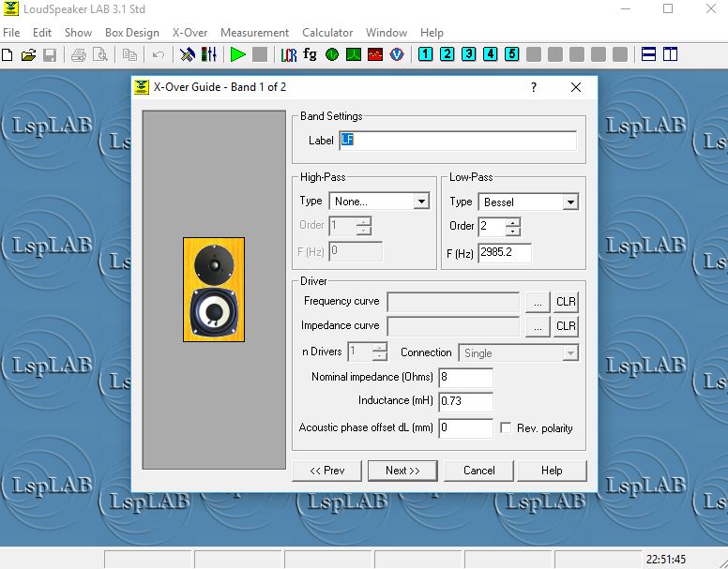Select cyan window button 1
This screenshot has width=728, height=569.
[x=425, y=54]
